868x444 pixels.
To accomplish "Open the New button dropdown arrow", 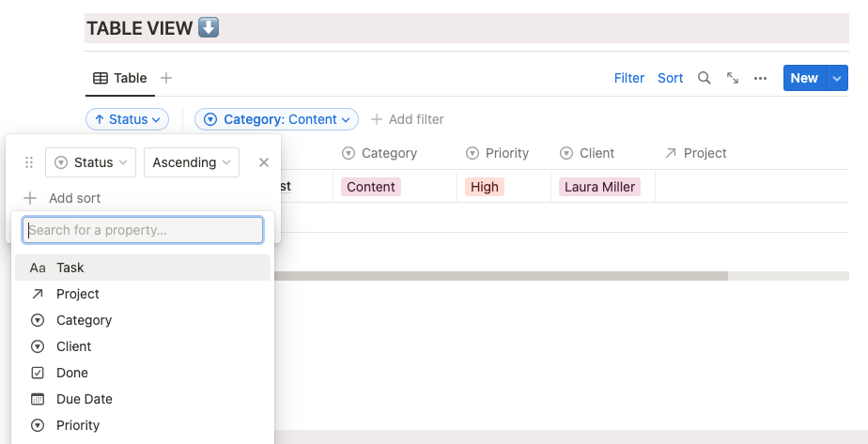I will [x=837, y=78].
